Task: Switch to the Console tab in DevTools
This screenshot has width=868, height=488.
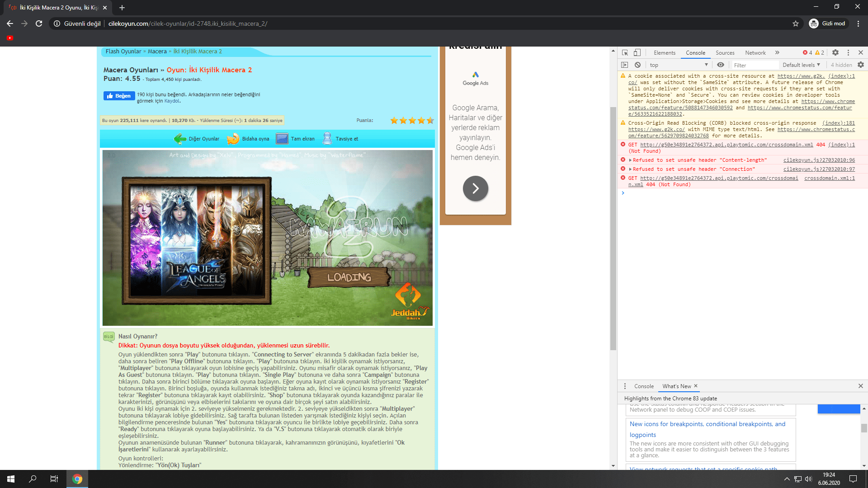Action: [x=695, y=53]
